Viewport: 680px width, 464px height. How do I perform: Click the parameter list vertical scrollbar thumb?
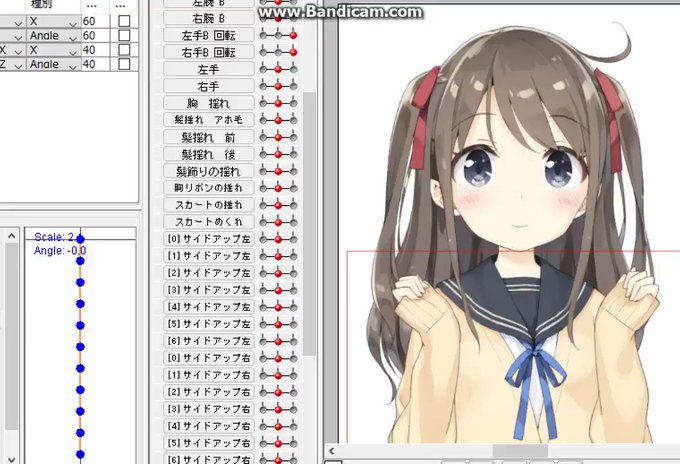(309, 223)
